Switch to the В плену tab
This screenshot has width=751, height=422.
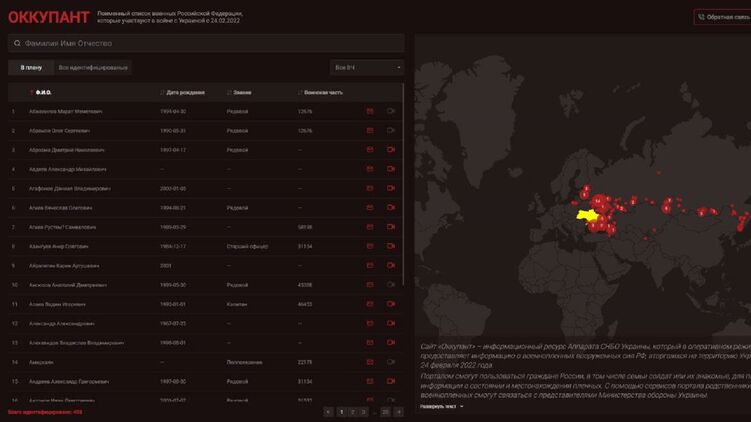coord(31,68)
